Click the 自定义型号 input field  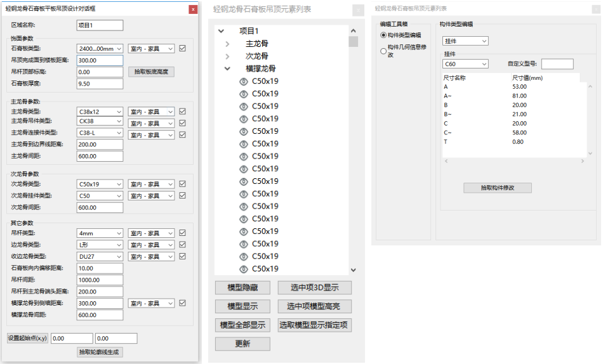tap(557, 64)
